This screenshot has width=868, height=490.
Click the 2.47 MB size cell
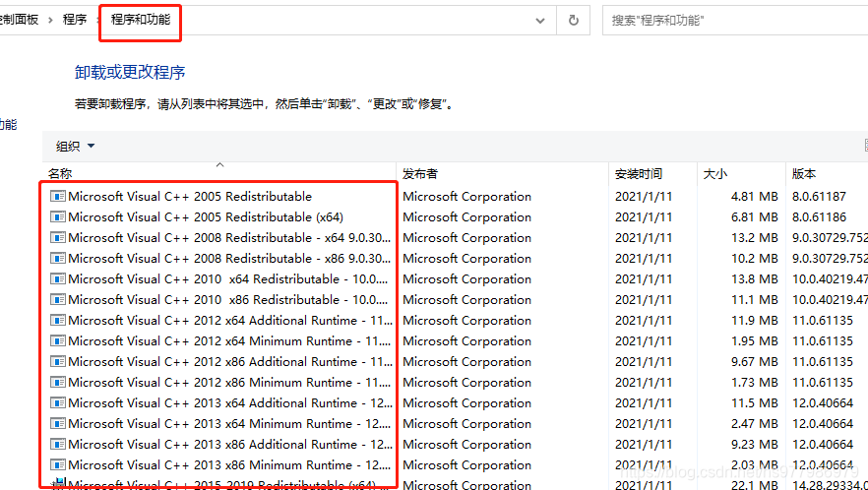pyautogui.click(x=755, y=423)
